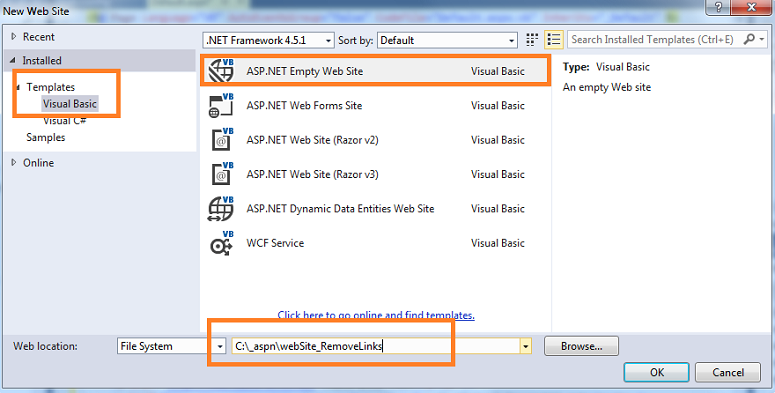Viewport: 775px width, 393px height.
Task: Click the WCF Service gear icon
Action: (x=221, y=243)
